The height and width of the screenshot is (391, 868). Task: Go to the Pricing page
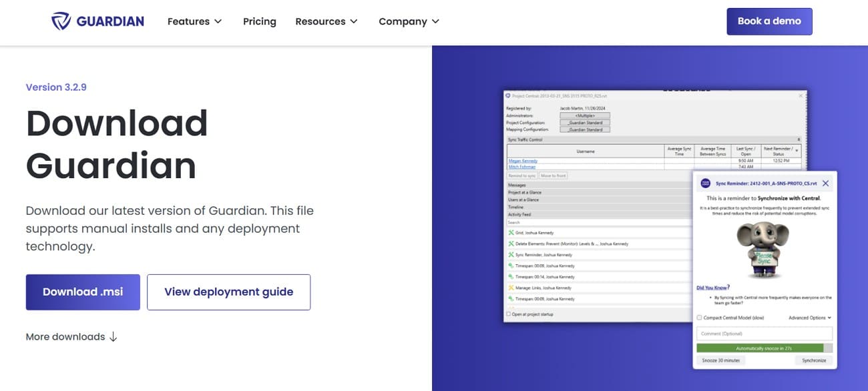click(x=260, y=21)
